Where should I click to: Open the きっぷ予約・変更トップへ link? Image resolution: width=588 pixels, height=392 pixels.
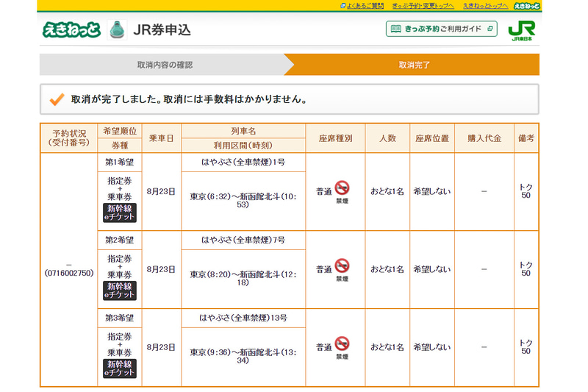tap(423, 6)
